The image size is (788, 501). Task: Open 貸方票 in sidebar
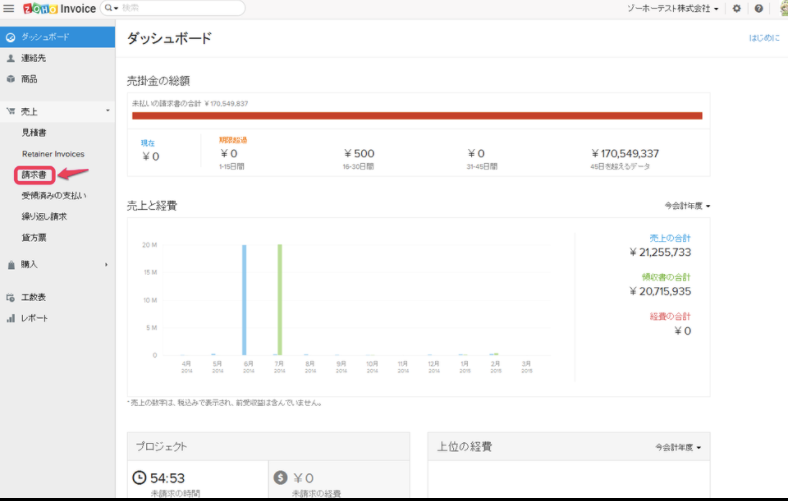tap(34, 238)
